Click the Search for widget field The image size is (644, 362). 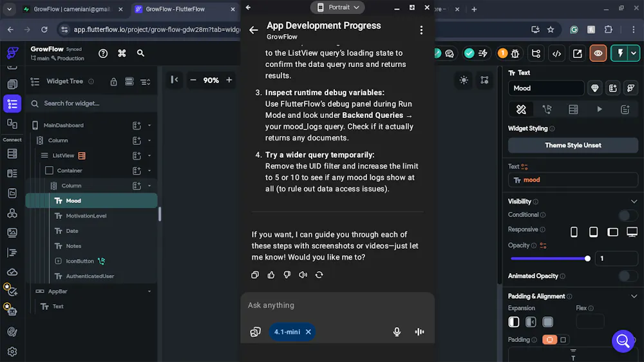91,104
